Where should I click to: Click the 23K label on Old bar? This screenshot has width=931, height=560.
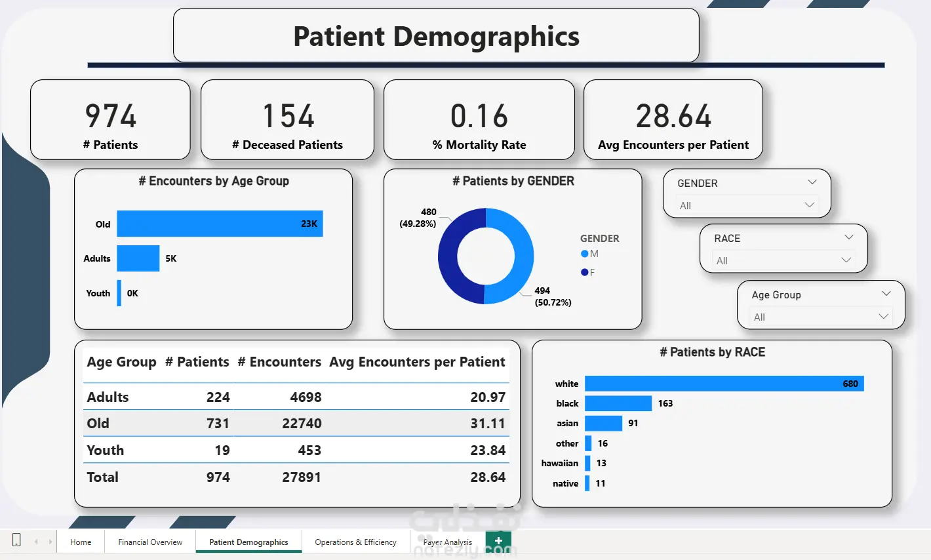click(x=309, y=224)
